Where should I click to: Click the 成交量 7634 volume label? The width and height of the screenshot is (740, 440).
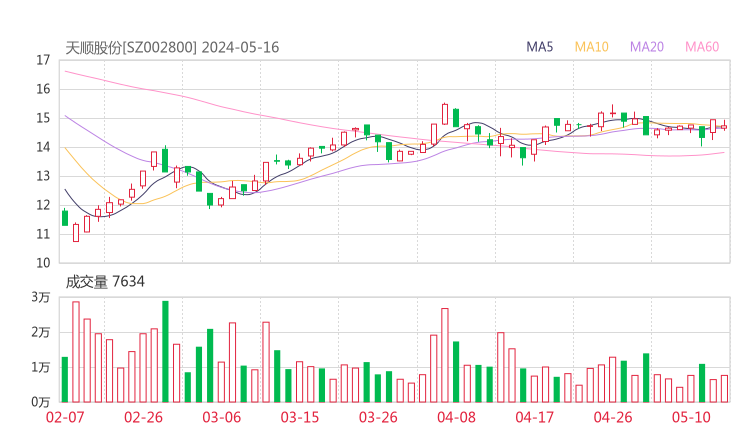coord(105,281)
